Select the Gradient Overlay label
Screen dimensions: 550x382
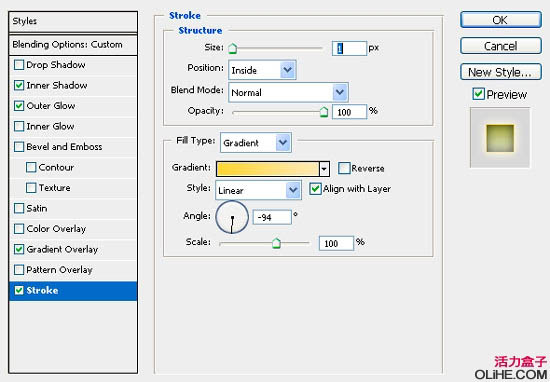tap(62, 249)
